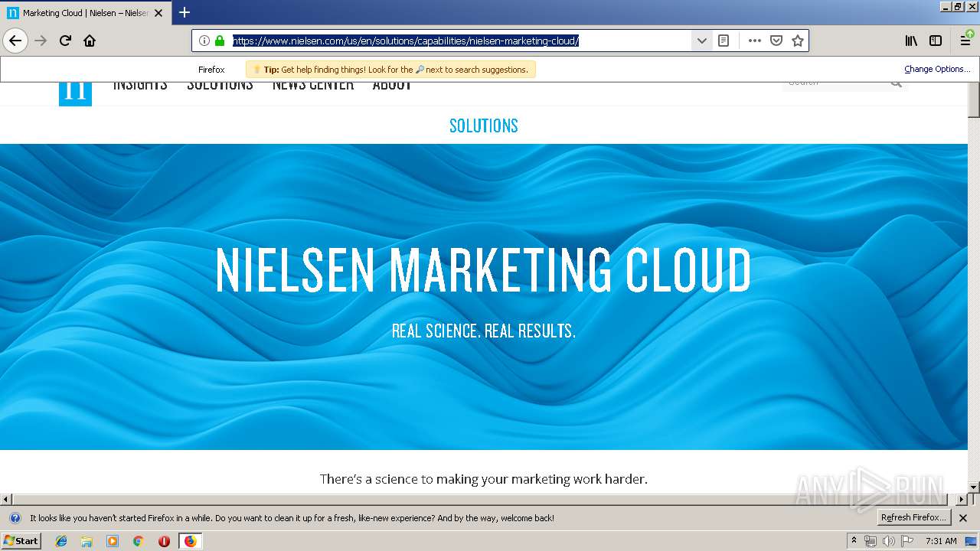
Task: Click the scroll down arrow
Action: (974, 487)
